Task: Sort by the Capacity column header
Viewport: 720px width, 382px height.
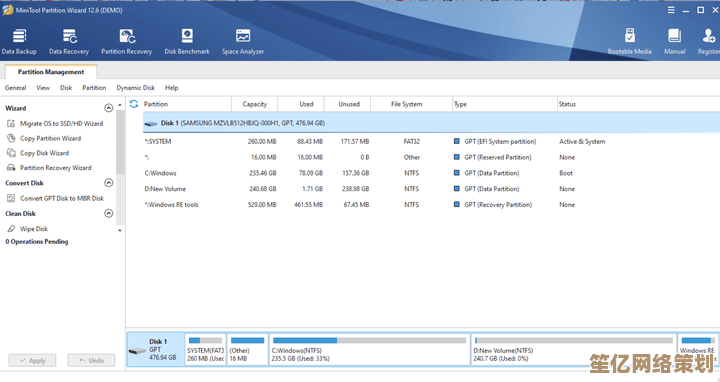Action: tap(255, 104)
